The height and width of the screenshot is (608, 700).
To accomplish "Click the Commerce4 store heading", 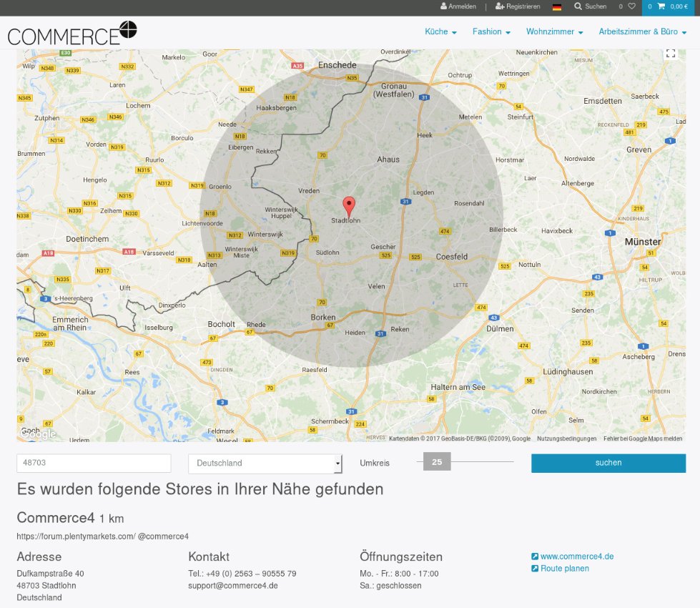I will [x=56, y=518].
